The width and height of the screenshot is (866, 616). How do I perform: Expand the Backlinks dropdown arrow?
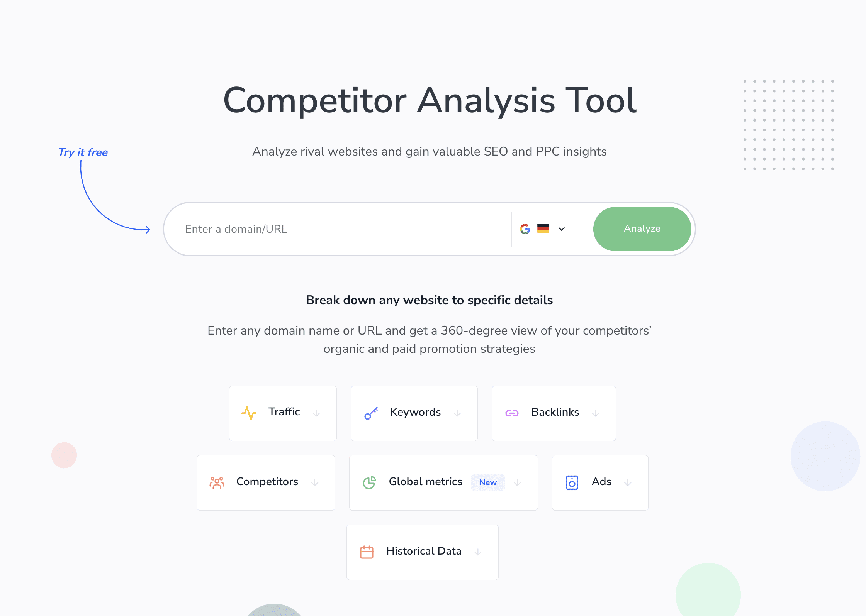coord(595,412)
